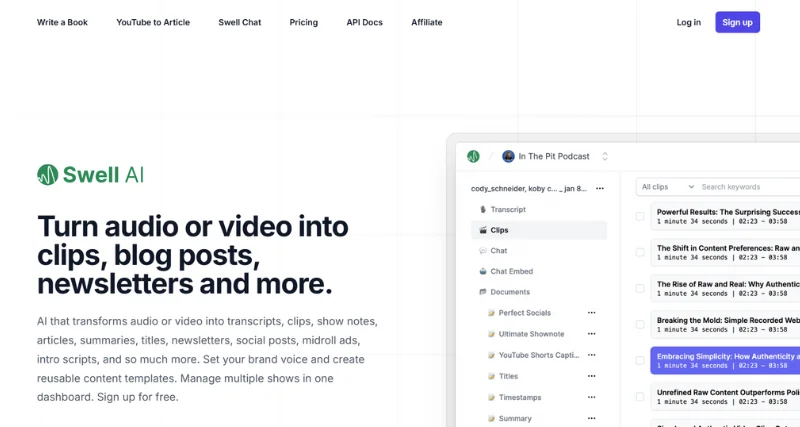This screenshot has height=427, width=800.
Task: Expand the podcast switcher chevrons
Action: coord(604,157)
